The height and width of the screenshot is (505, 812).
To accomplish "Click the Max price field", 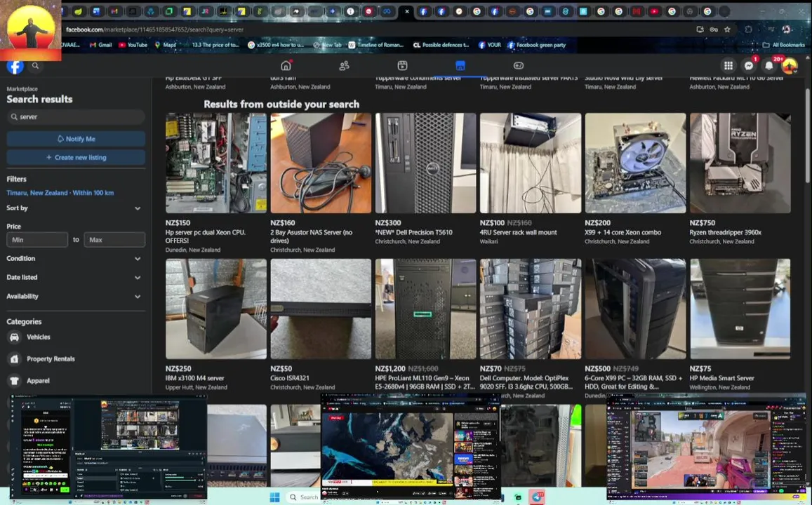I will [114, 240].
